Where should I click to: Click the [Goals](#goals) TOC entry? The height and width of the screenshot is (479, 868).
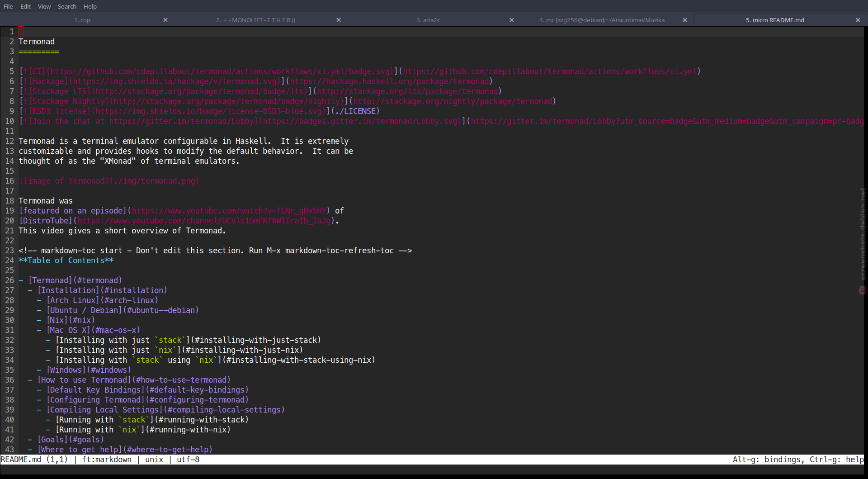coord(71,440)
